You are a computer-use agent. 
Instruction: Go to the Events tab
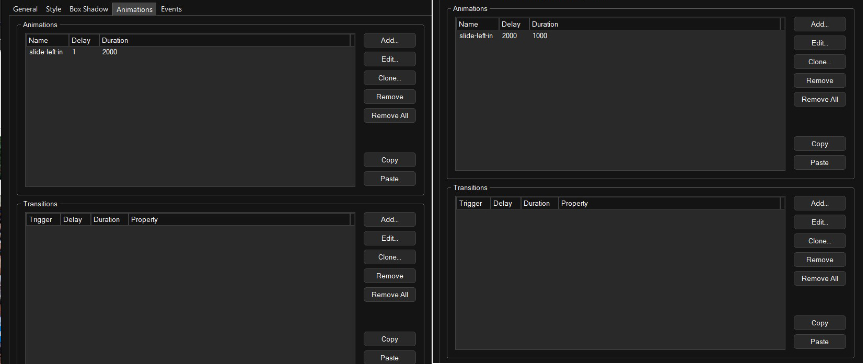(171, 9)
